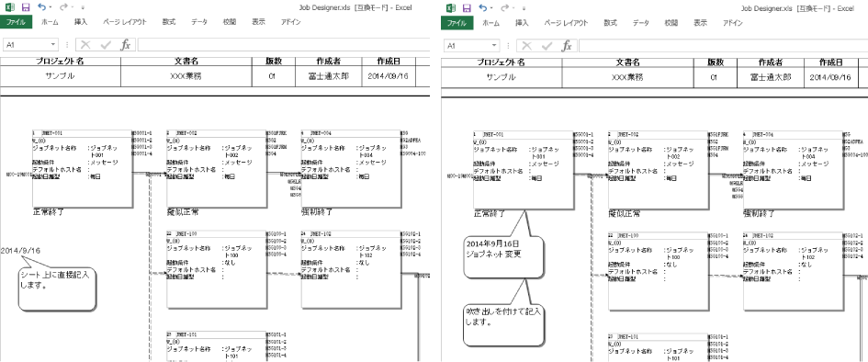
Task: Click the Excel logo icon in left window
Action: [9, 7]
